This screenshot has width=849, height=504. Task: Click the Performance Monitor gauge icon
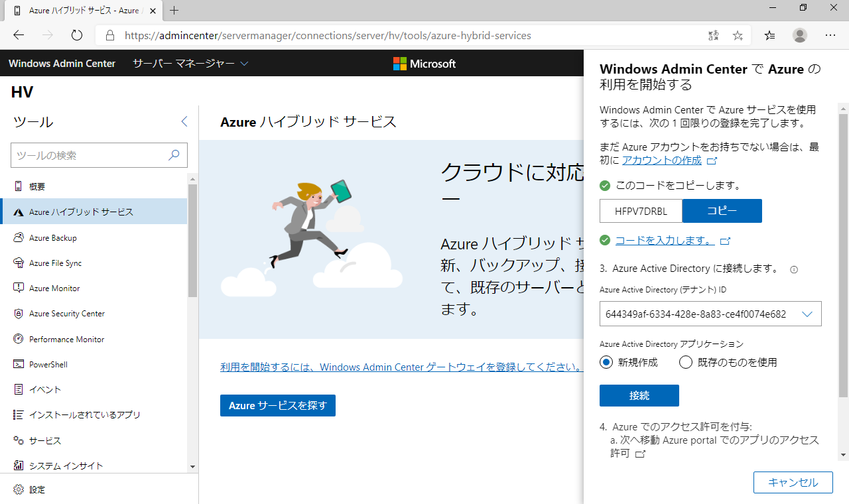18,339
